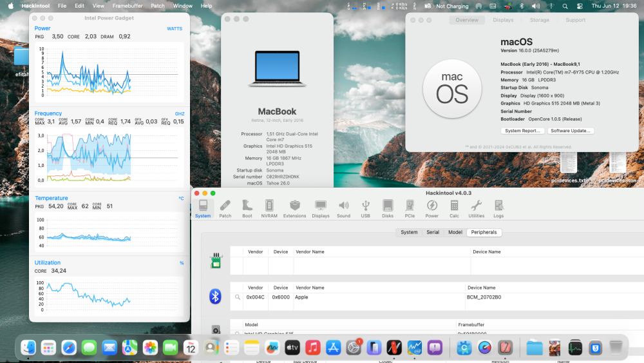644x363 pixels.
Task: Open the Patch menu in menu bar
Action: pos(158,6)
